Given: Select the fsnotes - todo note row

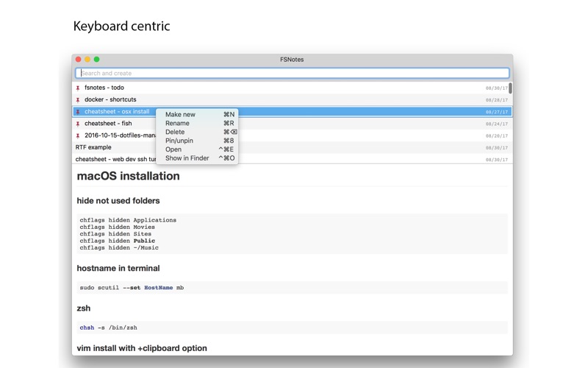Looking at the screenshot, I should pyautogui.click(x=292, y=88).
